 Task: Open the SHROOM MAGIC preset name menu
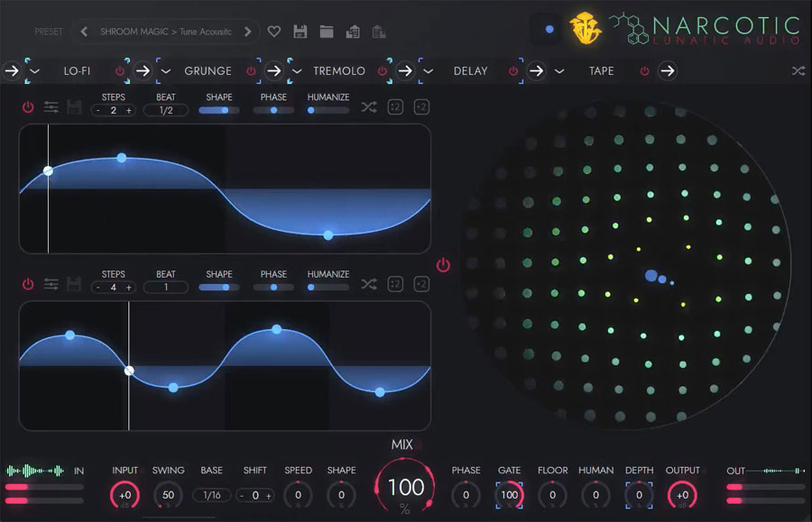(x=166, y=32)
